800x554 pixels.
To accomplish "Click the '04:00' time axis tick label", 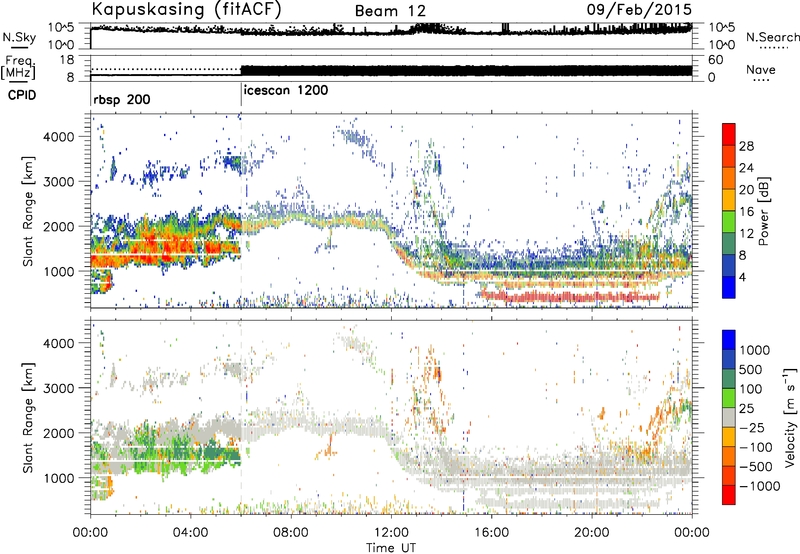I will tap(190, 533).
